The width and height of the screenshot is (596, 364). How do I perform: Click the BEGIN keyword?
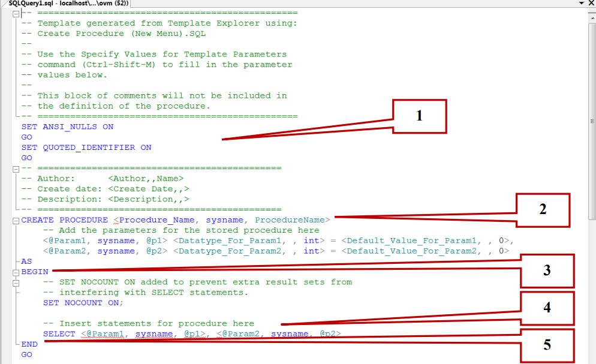[x=33, y=272]
